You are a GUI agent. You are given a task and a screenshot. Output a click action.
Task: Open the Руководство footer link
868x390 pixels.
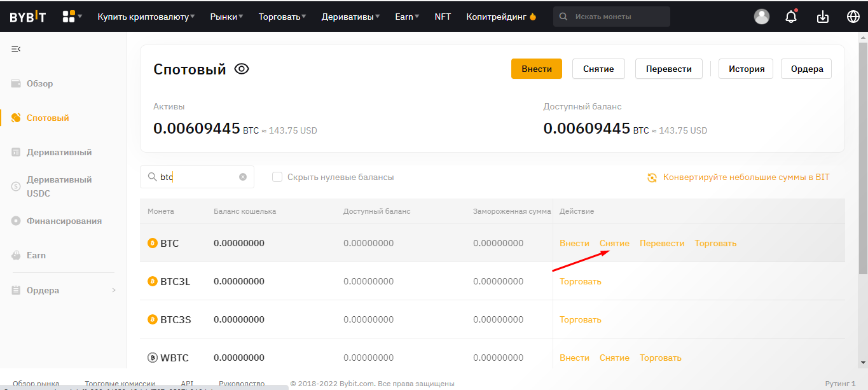pyautogui.click(x=242, y=384)
